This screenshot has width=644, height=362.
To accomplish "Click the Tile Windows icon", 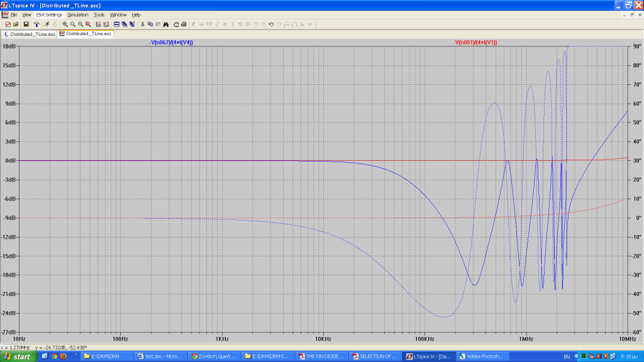I will [117, 24].
